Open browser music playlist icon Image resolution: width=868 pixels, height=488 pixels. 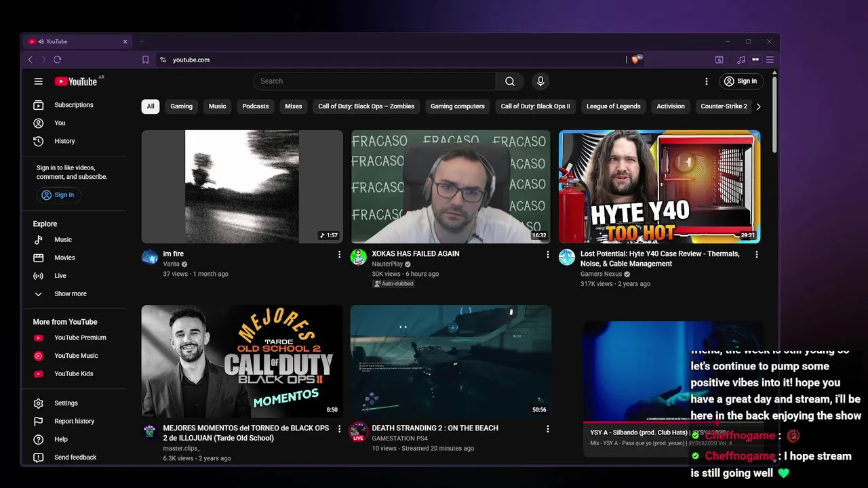point(741,60)
